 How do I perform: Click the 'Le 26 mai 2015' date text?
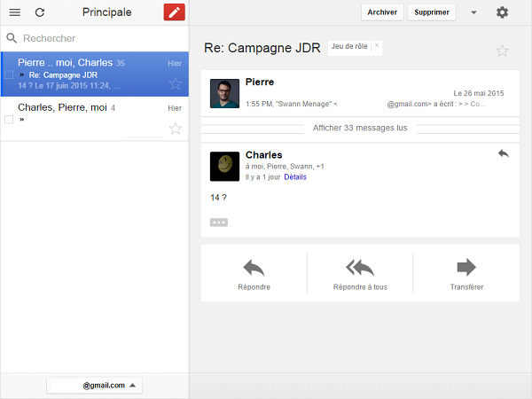click(479, 93)
